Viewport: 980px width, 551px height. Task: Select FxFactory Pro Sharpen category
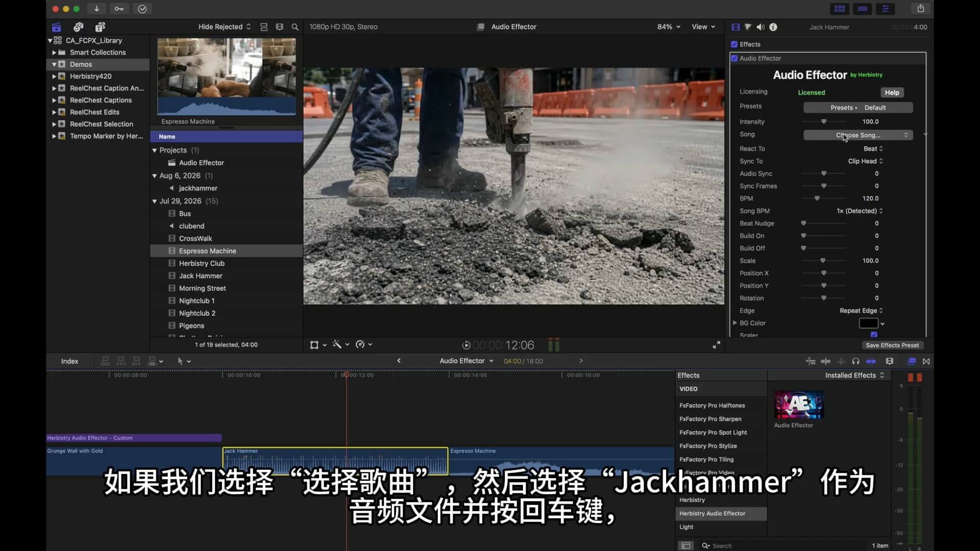click(710, 419)
